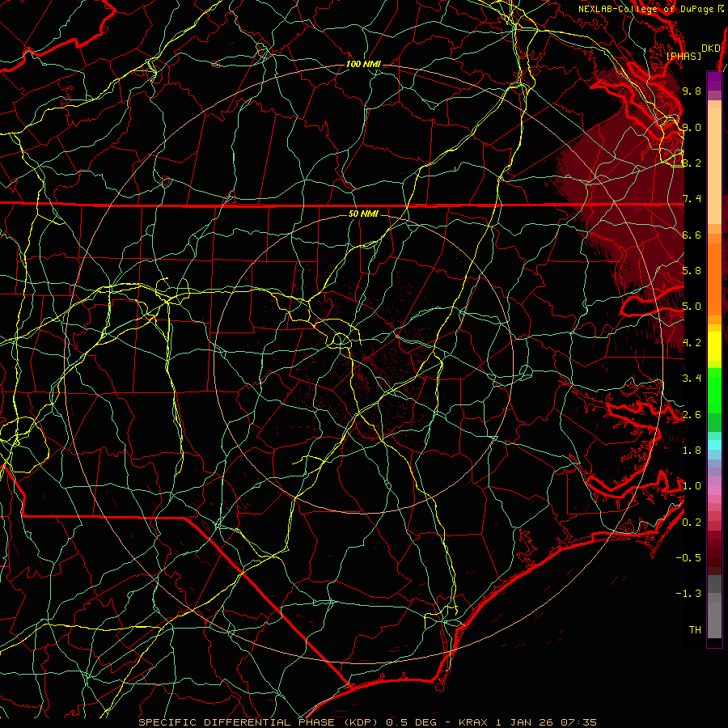Pick the yellow band on color bar
The width and height of the screenshot is (728, 728).
tap(714, 346)
